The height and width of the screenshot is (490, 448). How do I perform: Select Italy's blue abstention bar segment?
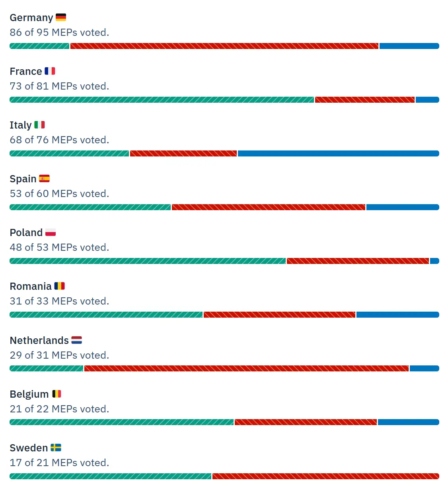point(338,154)
